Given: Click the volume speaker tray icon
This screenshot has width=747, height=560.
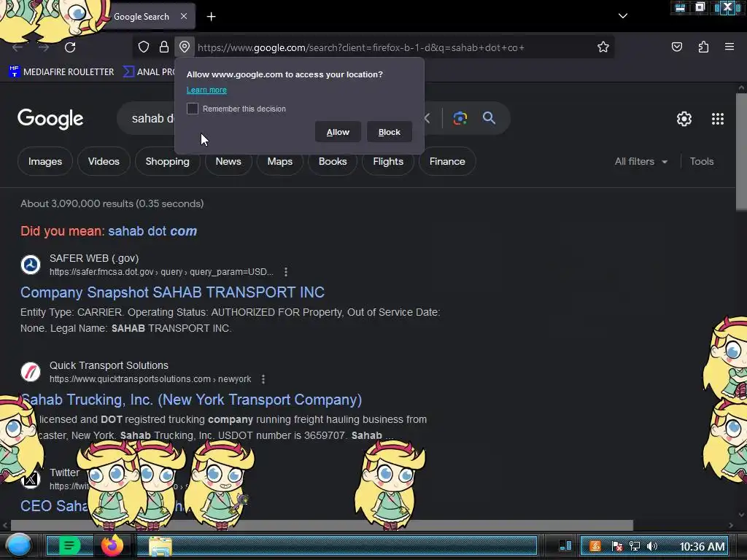Looking at the screenshot, I should click(653, 545).
